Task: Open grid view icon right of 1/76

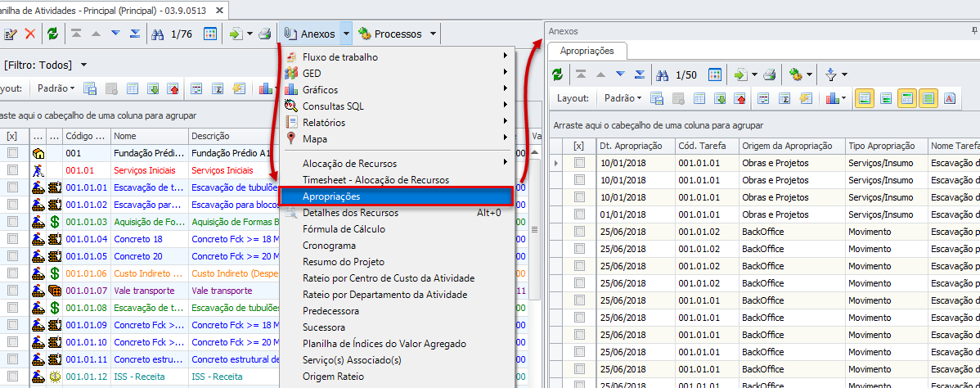Action: (x=210, y=34)
